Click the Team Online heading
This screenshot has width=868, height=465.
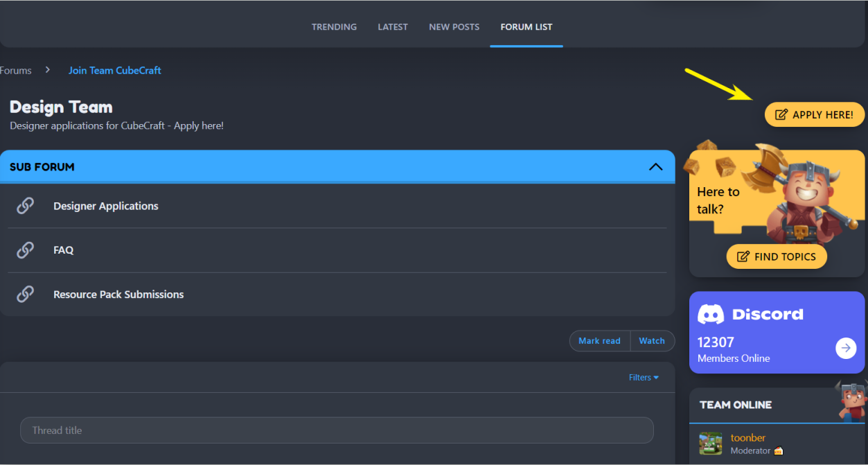pyautogui.click(x=736, y=405)
